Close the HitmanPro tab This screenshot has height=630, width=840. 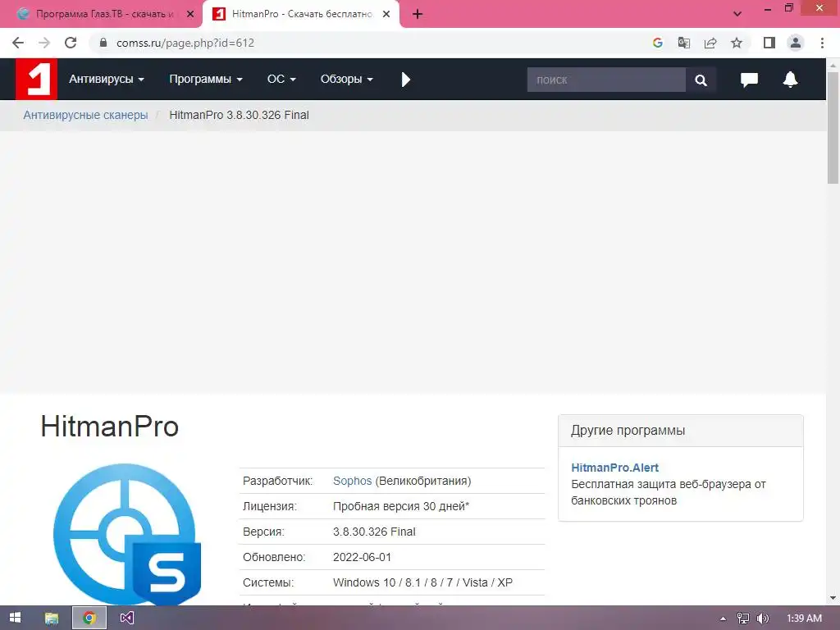(x=386, y=14)
